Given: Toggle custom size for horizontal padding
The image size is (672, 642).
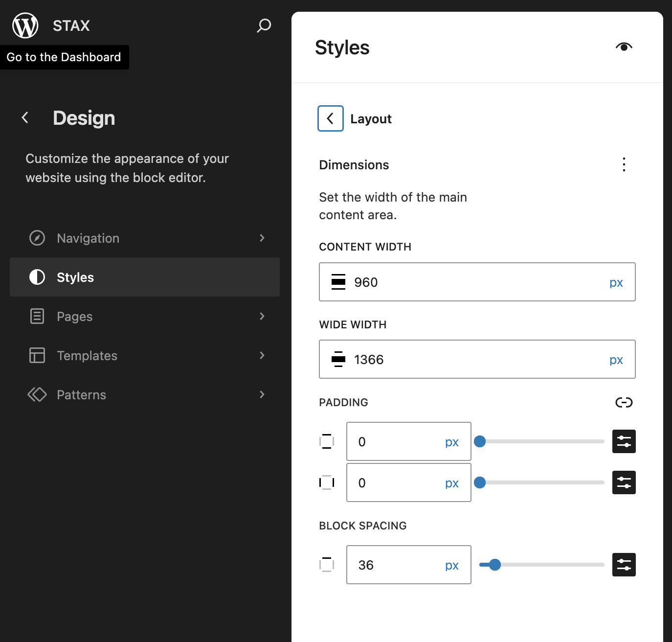Looking at the screenshot, I should (624, 482).
